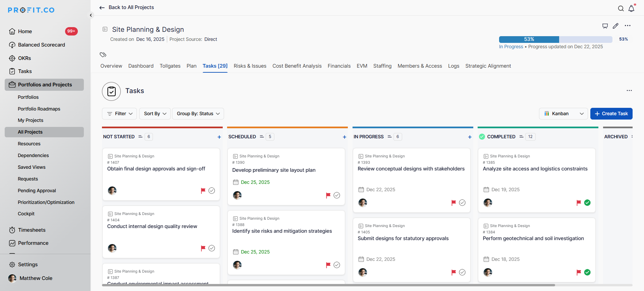
Task: Open the Financials tab
Action: pyautogui.click(x=339, y=66)
